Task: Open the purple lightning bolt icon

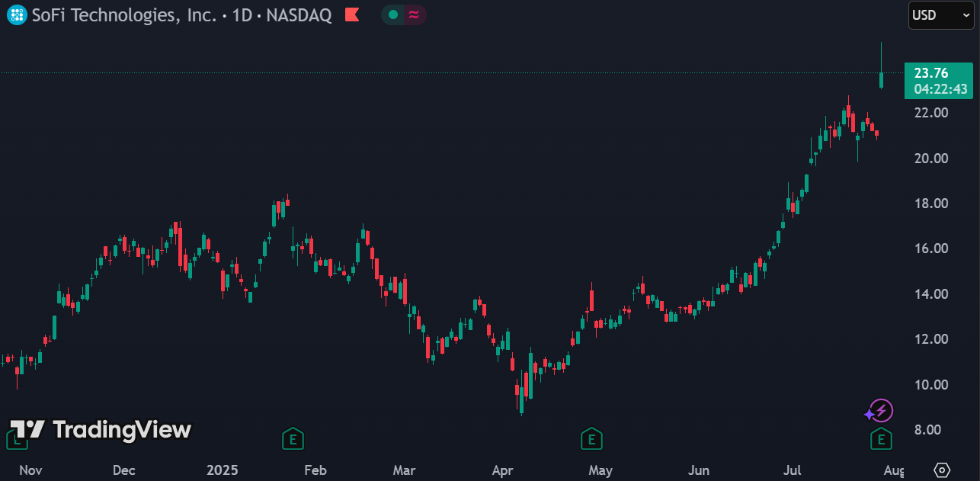Action: click(x=881, y=411)
